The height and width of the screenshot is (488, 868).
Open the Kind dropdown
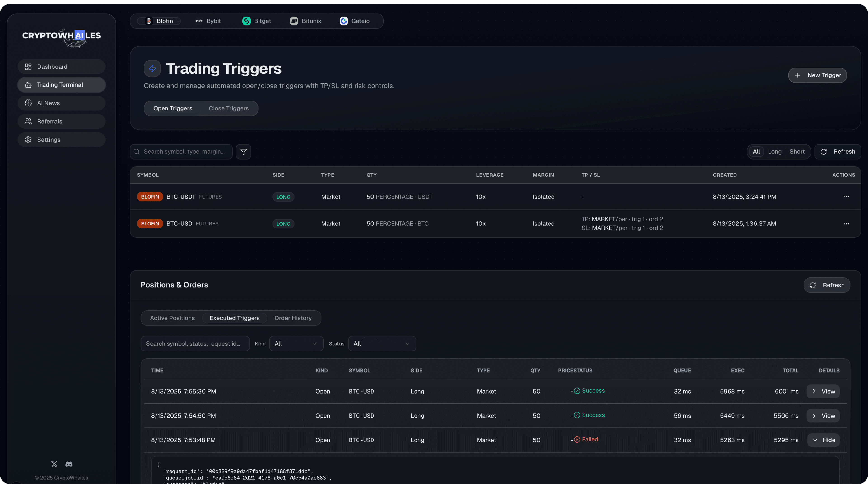[x=296, y=343]
